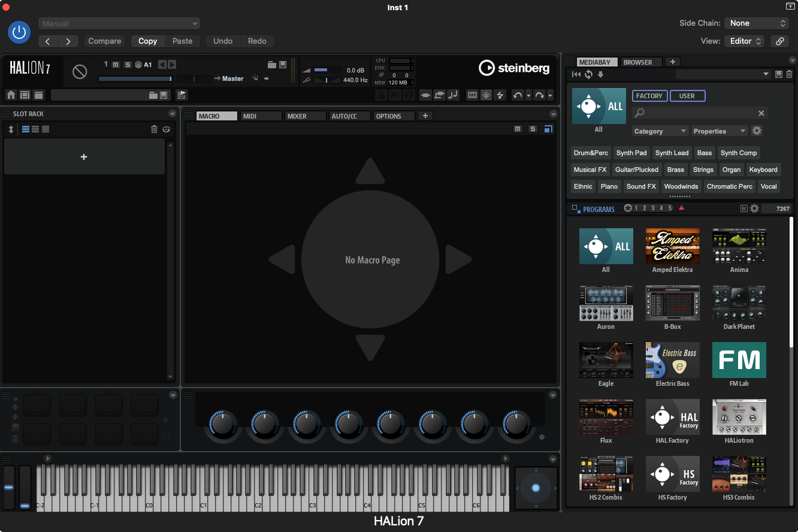
Task: Open the Properties dropdown
Action: point(720,131)
